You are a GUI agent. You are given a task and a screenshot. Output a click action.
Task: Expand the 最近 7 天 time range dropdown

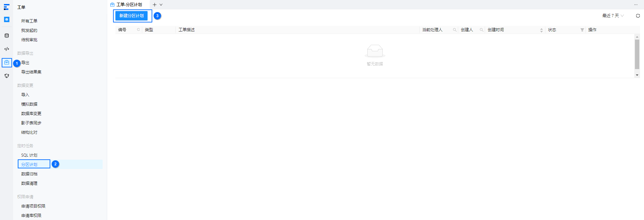[613, 16]
